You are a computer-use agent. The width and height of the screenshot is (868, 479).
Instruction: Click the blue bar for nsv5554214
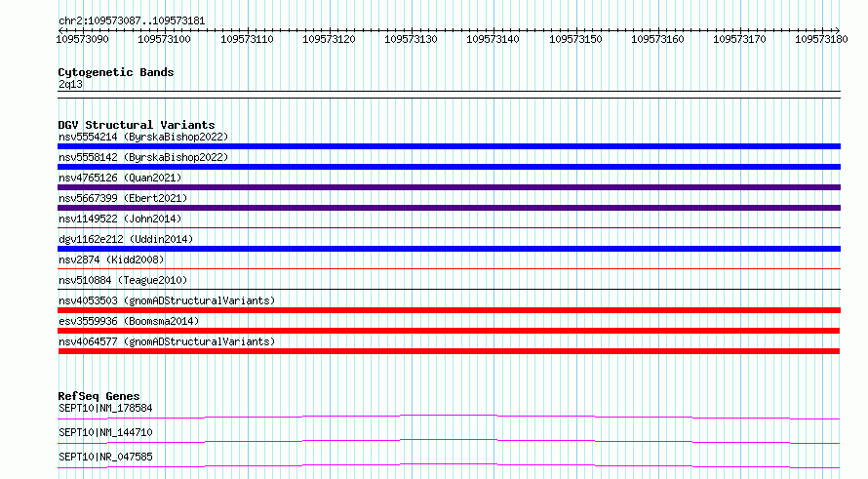click(449, 146)
